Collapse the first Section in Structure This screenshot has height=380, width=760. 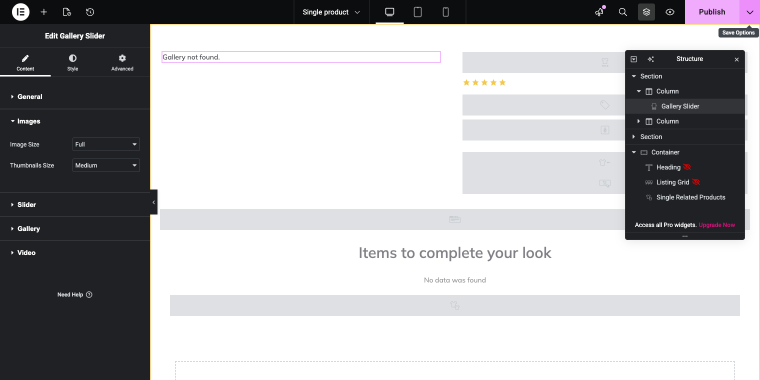click(633, 76)
